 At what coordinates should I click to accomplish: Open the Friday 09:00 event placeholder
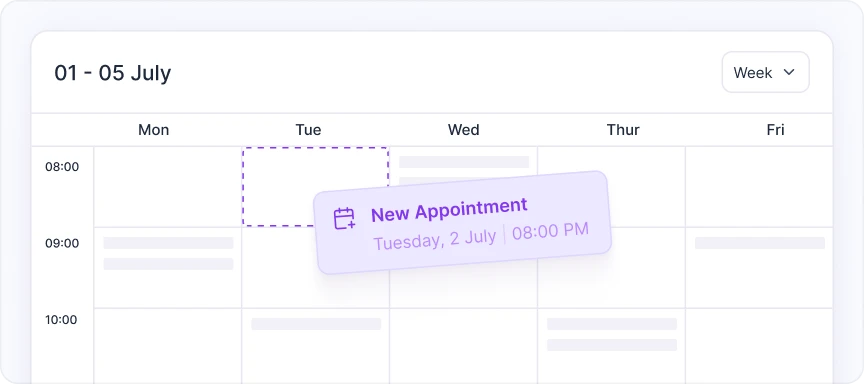(760, 243)
